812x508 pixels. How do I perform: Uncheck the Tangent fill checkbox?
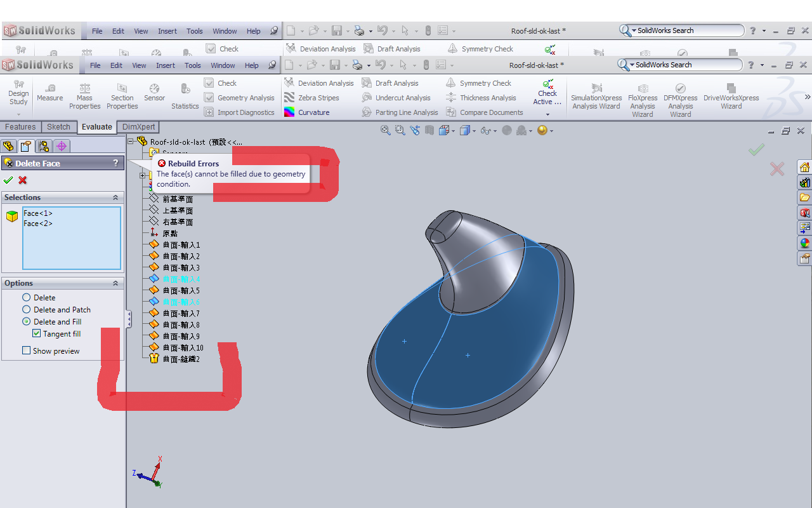pos(37,333)
